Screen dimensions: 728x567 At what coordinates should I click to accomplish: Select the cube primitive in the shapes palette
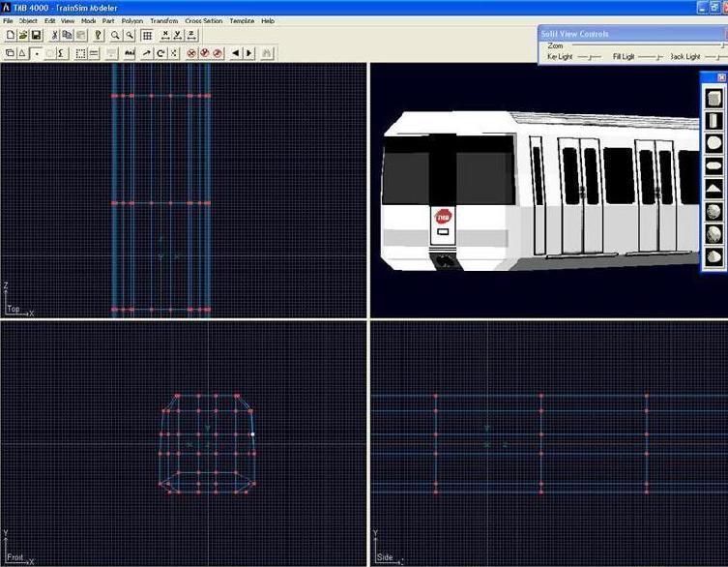click(713, 98)
